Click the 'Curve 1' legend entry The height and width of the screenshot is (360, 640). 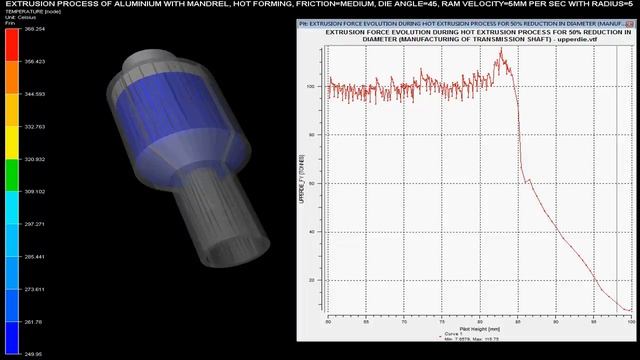coord(453,334)
